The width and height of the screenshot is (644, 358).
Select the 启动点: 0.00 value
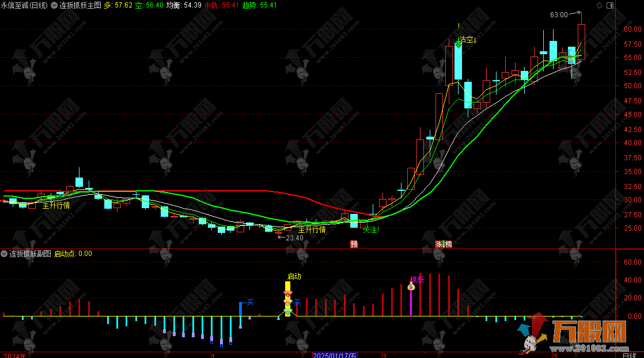click(73, 254)
